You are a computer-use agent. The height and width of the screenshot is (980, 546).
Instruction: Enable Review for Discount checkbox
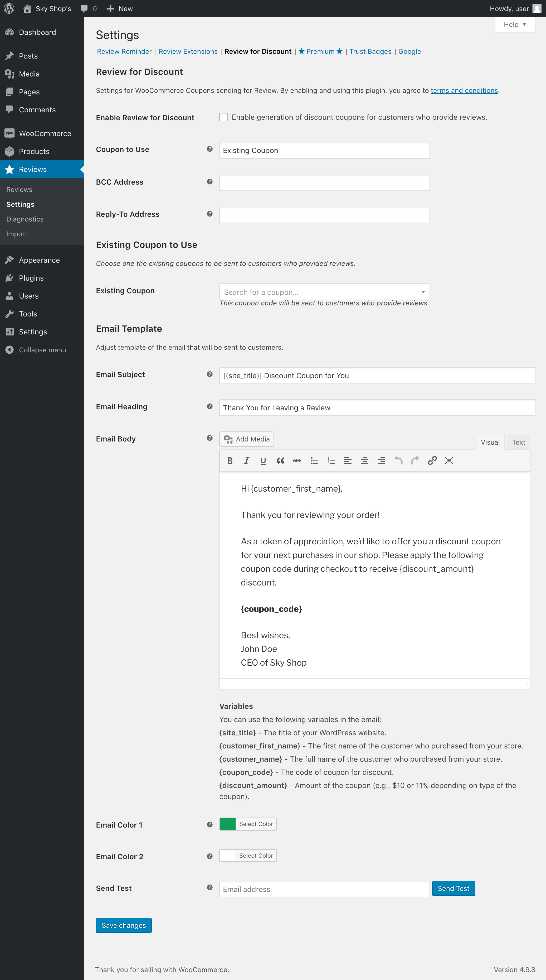tap(223, 117)
